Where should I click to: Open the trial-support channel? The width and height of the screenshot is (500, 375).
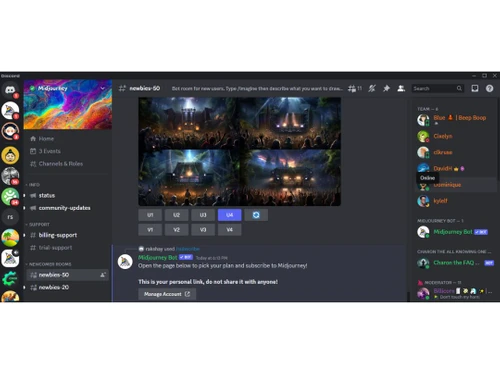click(68, 248)
